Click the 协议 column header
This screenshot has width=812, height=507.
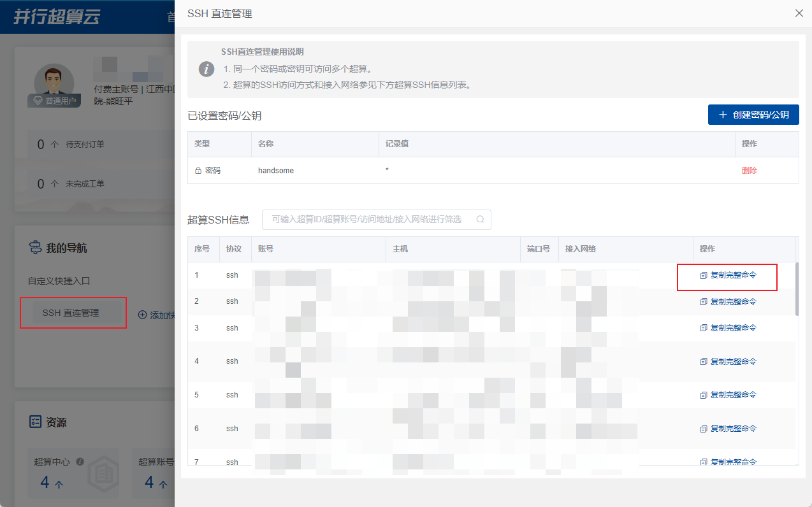(234, 249)
